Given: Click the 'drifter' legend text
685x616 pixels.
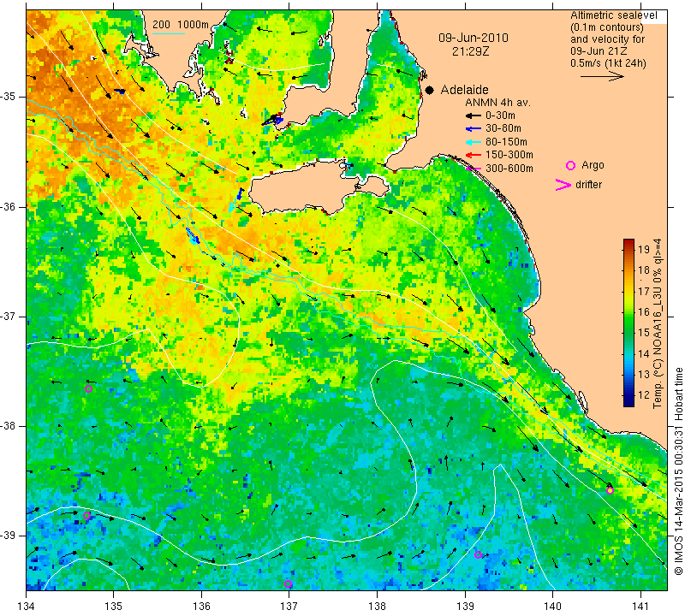Looking at the screenshot, I should pos(588,184).
